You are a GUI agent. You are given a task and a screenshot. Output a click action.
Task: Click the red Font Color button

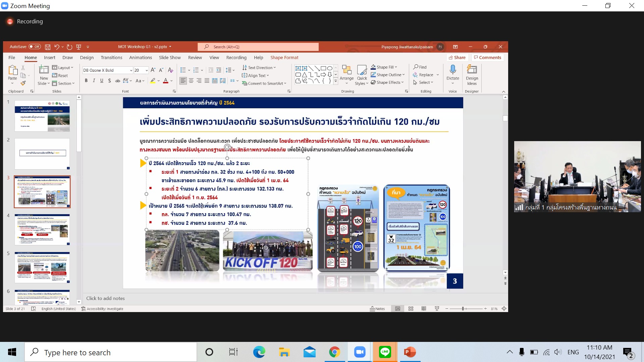(165, 81)
